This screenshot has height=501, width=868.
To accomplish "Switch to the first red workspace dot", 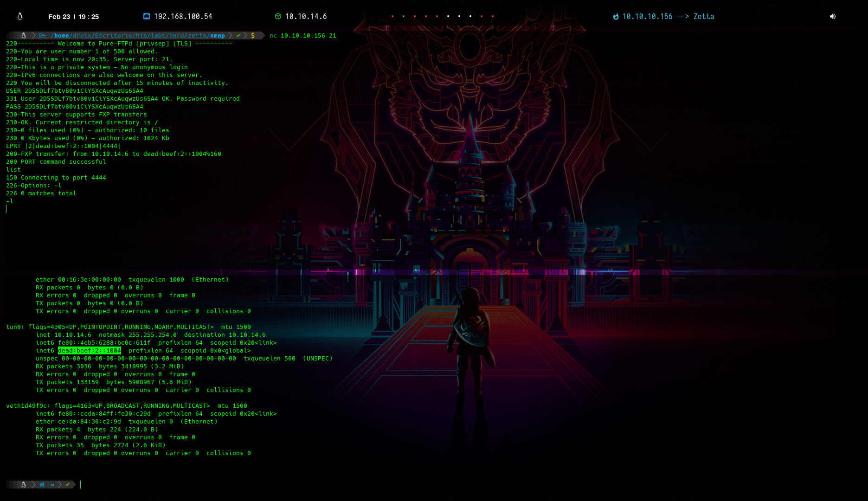I will tap(392, 16).
